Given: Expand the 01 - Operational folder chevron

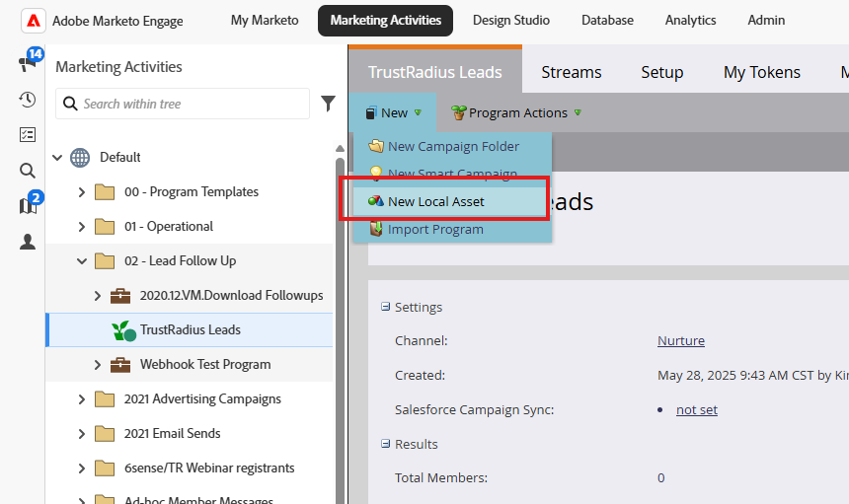Looking at the screenshot, I should pyautogui.click(x=82, y=227).
